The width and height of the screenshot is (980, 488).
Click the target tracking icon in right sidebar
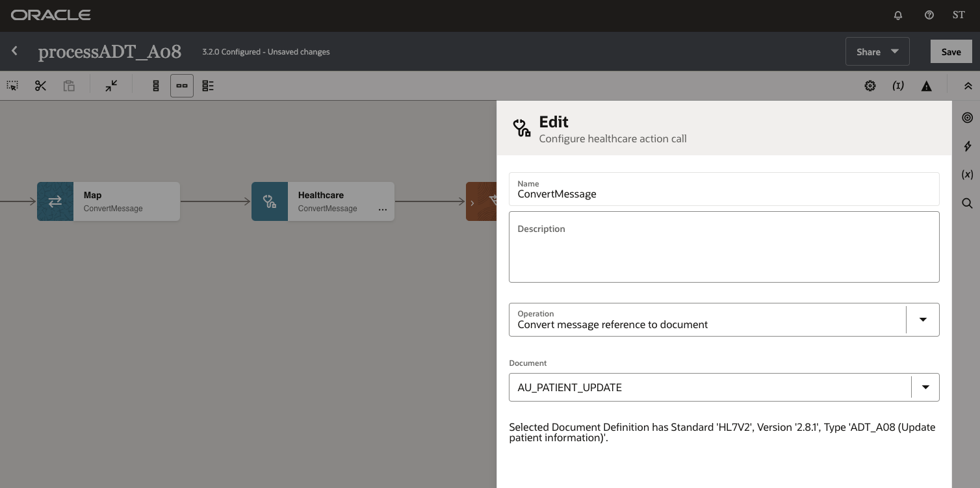coord(967,118)
